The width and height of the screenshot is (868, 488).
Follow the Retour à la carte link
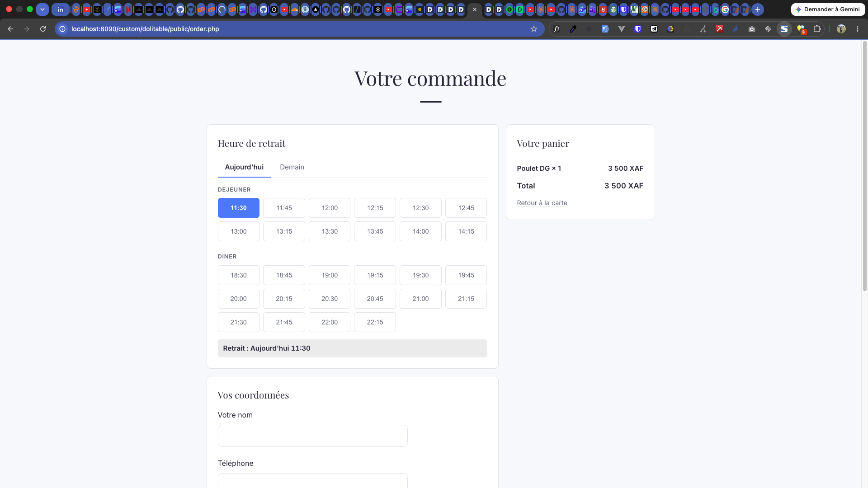pos(542,203)
